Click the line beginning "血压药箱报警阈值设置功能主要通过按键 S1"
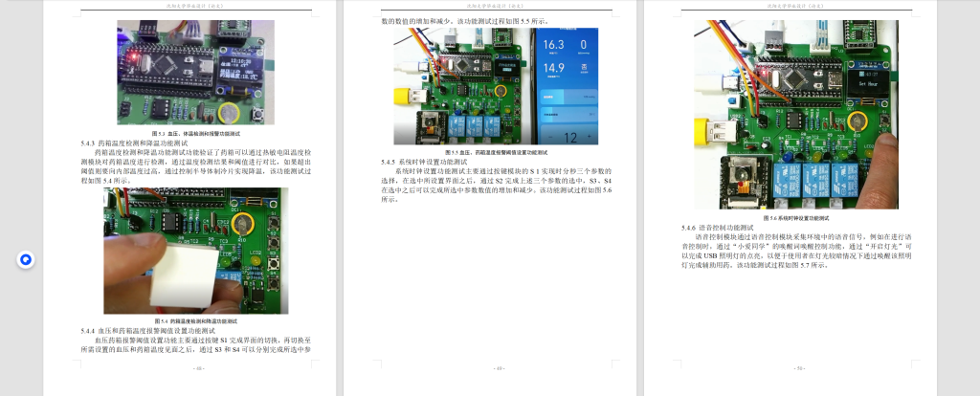Image resolution: width=980 pixels, height=396 pixels. click(203, 341)
